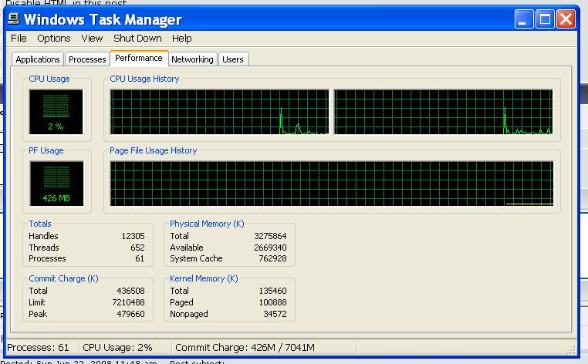Close the Windows Task Manager window
588x364 pixels.
566,19
